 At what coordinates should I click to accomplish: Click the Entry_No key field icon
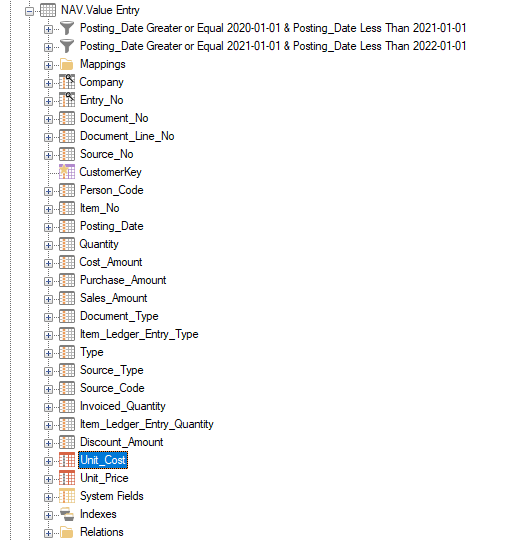(67, 100)
